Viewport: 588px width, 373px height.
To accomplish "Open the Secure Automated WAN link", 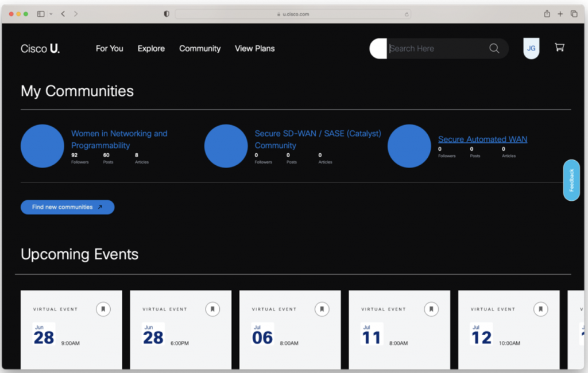I will [482, 139].
